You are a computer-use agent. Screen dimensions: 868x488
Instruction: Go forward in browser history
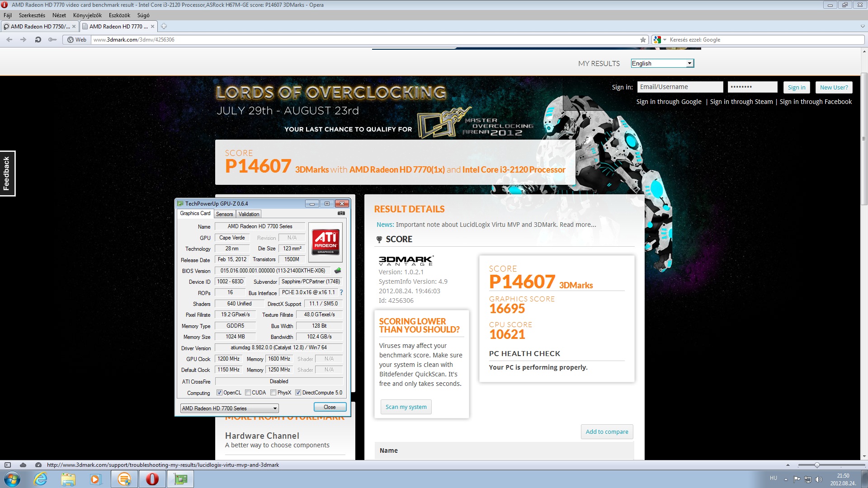point(24,40)
